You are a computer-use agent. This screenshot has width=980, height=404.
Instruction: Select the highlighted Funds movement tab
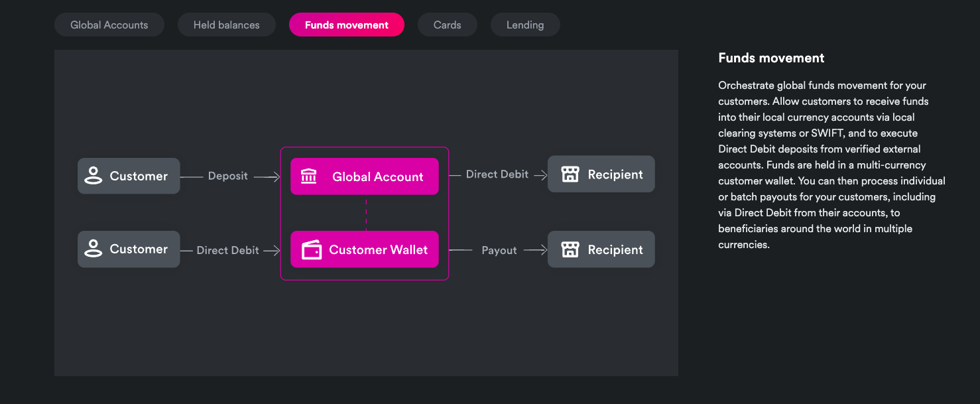(x=347, y=25)
